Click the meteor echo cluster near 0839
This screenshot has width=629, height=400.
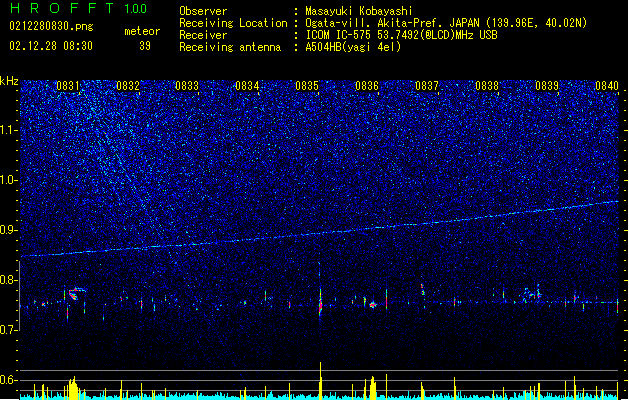[531, 294]
